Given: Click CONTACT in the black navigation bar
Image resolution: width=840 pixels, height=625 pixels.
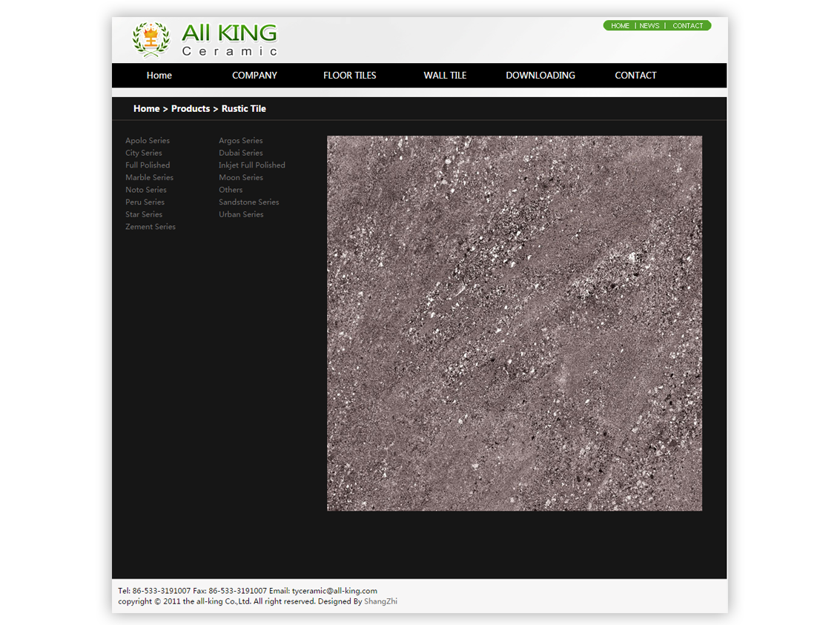Looking at the screenshot, I should point(636,76).
